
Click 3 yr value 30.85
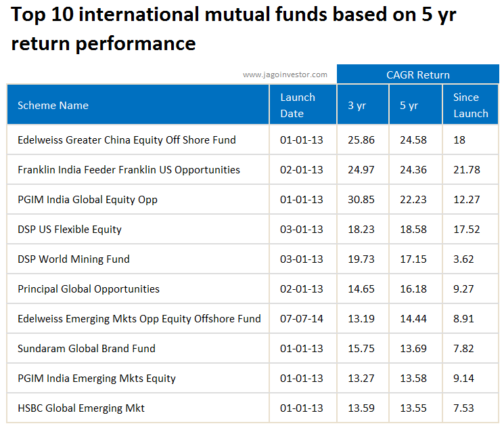coord(361,200)
